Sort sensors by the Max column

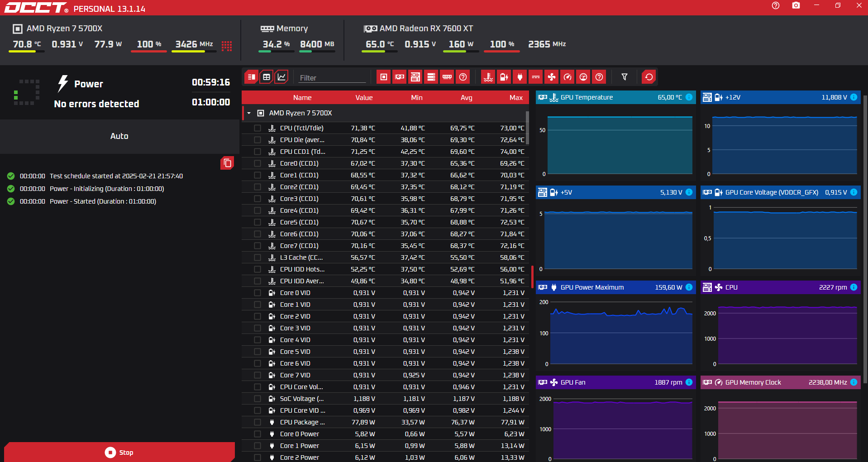516,98
